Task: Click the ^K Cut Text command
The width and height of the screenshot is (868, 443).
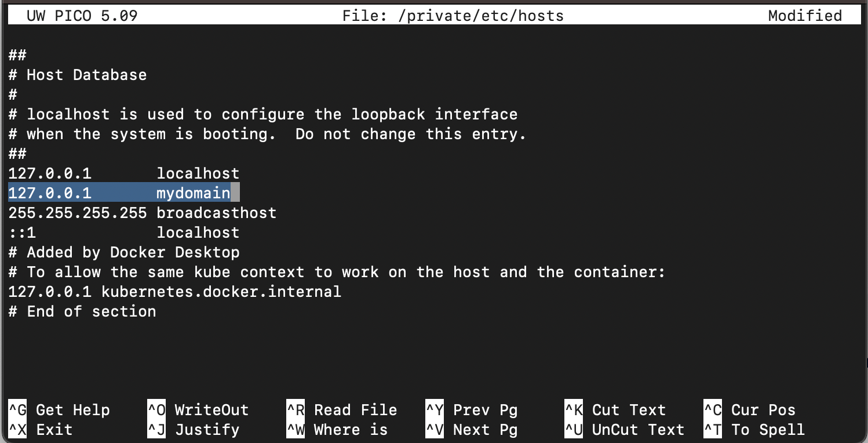Action: [x=615, y=410]
